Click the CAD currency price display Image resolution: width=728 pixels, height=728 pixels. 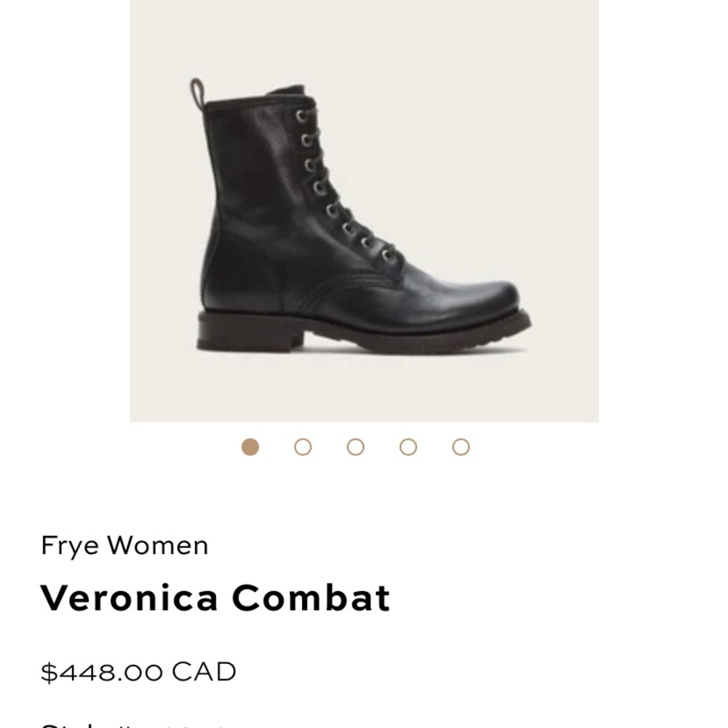(x=138, y=671)
